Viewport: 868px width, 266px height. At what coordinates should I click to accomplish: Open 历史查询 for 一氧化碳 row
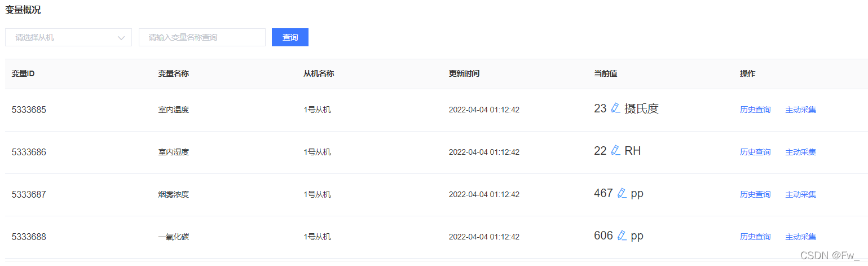(755, 237)
